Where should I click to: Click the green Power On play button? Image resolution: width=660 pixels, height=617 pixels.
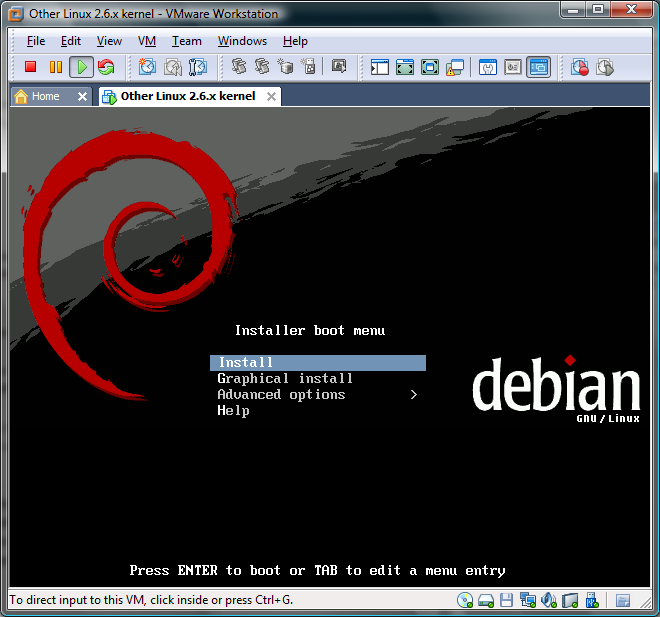coord(82,67)
